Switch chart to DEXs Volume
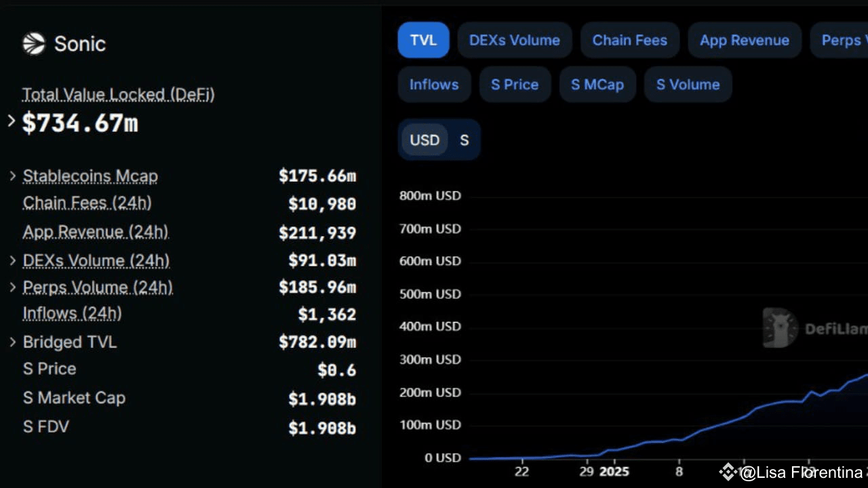Screen dimensions: 868x488 click(x=514, y=40)
